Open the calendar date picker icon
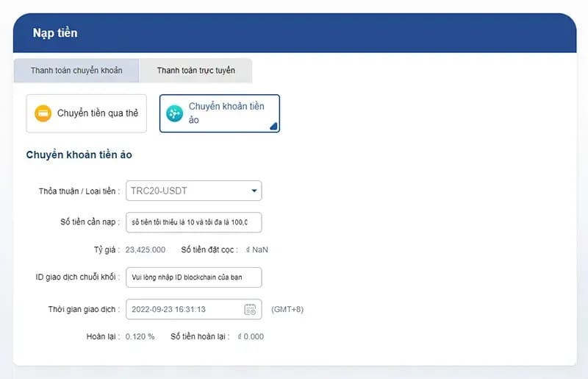Screen dimensions: 588x379 click(250, 310)
